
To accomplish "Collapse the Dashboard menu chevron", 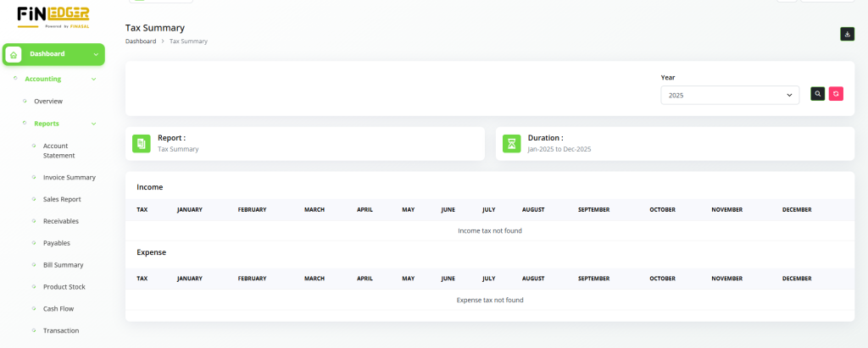I will 96,54.
